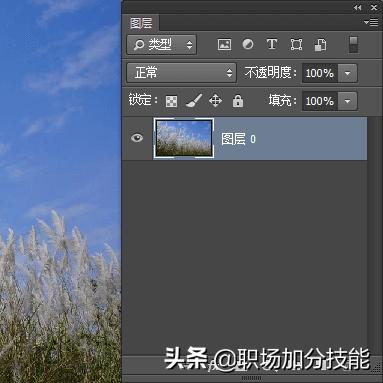Lock image pixels with brush icon

(194, 101)
